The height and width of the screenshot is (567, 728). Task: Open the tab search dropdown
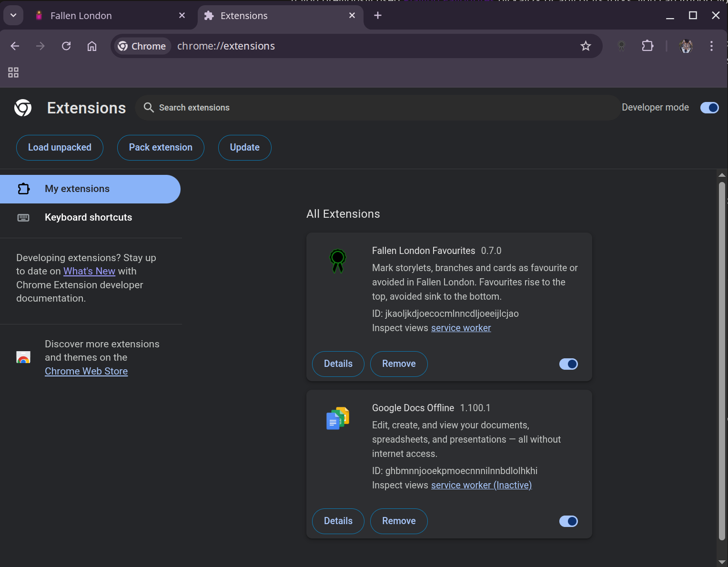[13, 15]
